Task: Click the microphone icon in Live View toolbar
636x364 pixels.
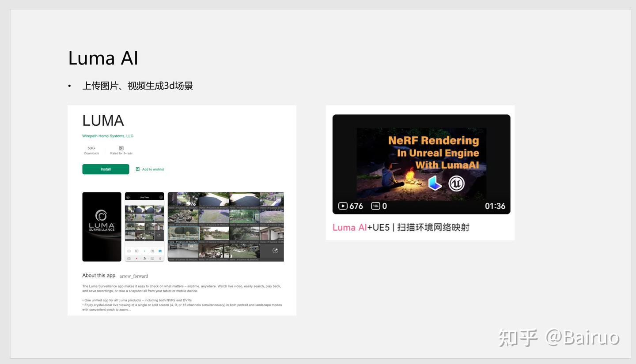Action: (x=160, y=258)
